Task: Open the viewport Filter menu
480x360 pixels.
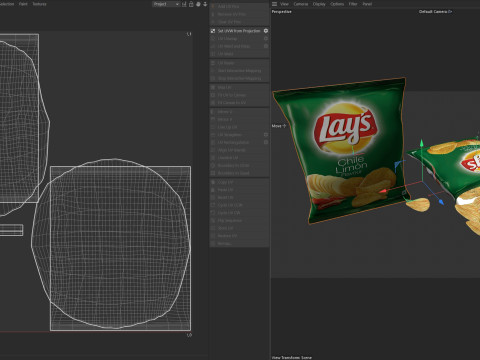Action: click(353, 4)
